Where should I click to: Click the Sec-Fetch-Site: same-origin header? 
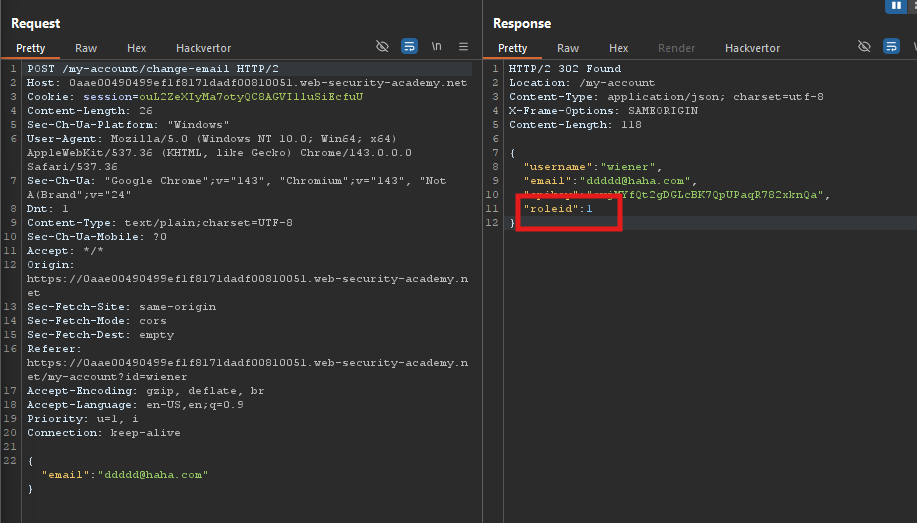tap(121, 307)
